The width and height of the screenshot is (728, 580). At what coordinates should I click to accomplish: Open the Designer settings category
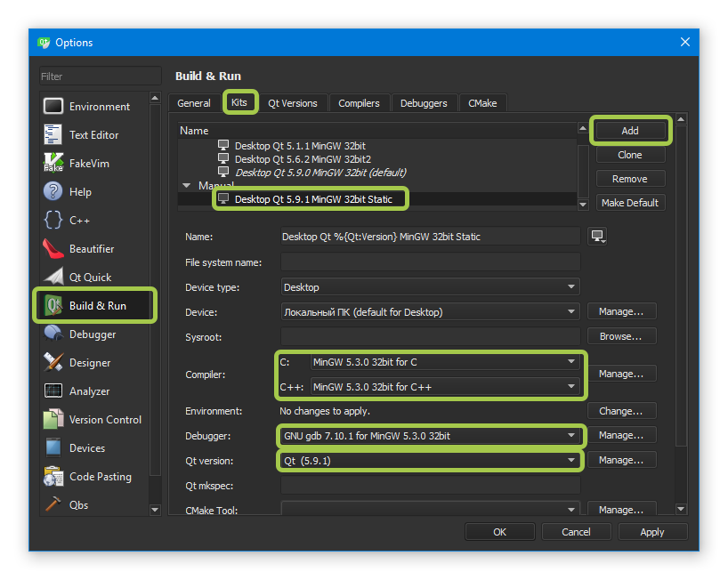coord(94,362)
